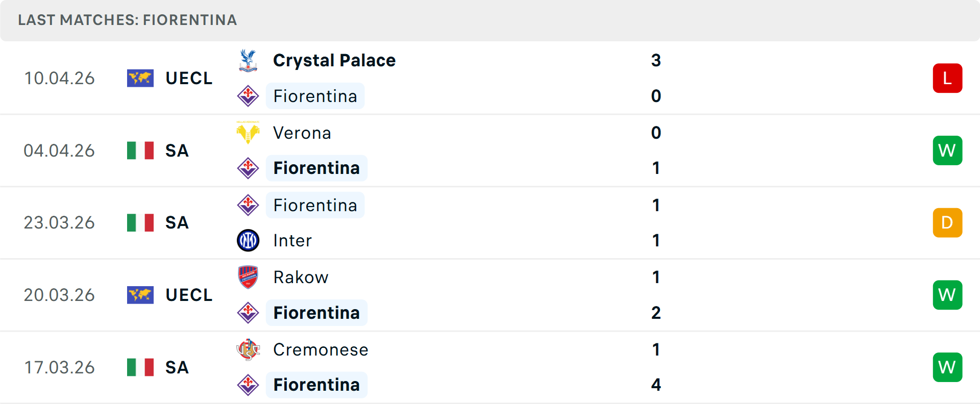This screenshot has width=980, height=404.
Task: Click the Inter club logo
Action: click(x=248, y=240)
